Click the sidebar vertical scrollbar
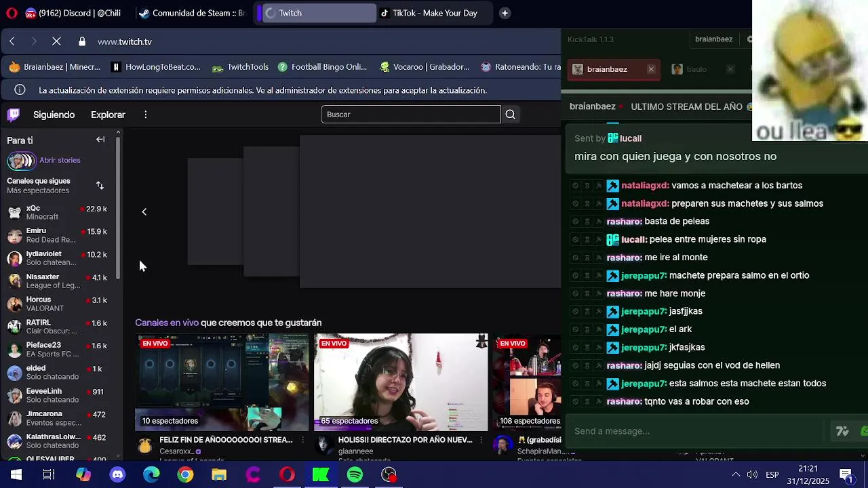This screenshot has width=868, height=488. (119, 207)
